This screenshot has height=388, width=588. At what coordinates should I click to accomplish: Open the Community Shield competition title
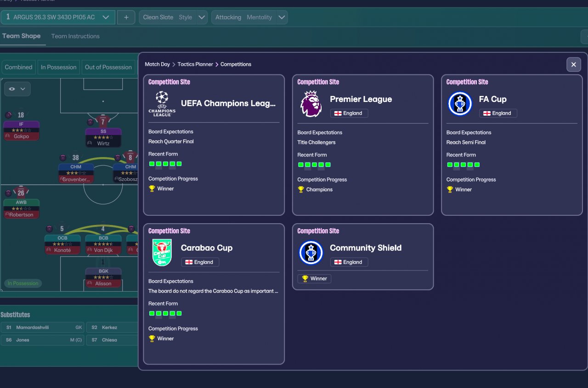(x=366, y=248)
